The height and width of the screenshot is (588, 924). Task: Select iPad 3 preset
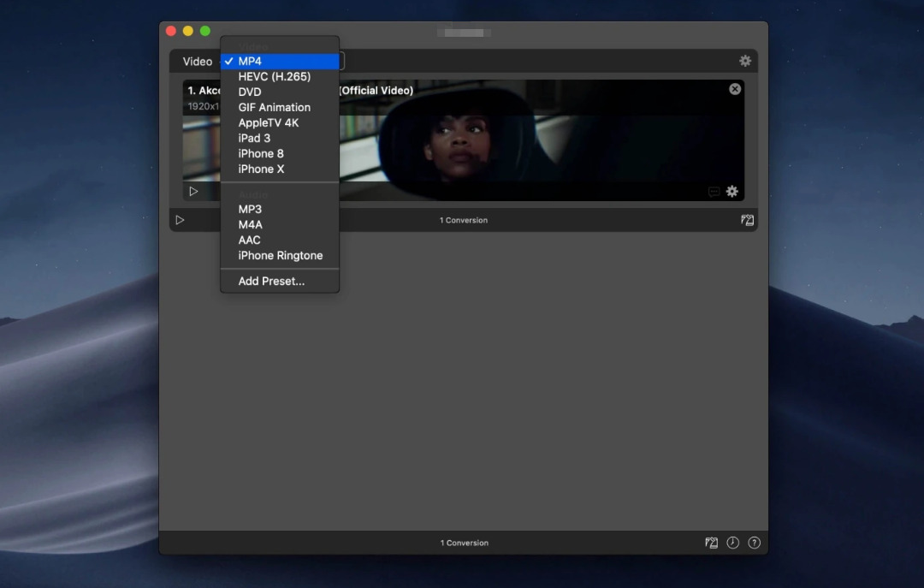coord(279,138)
